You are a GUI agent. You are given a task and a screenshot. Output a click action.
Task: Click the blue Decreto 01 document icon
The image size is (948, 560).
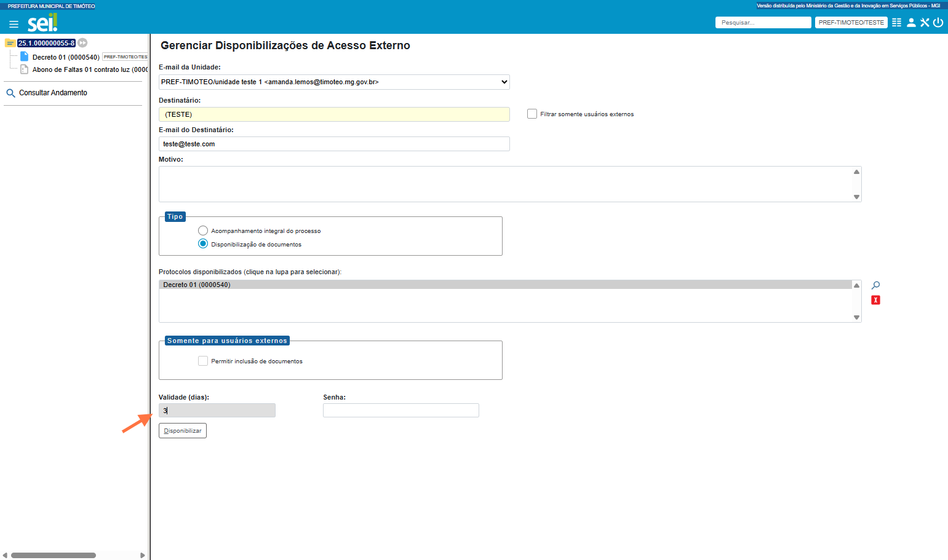tap(25, 57)
